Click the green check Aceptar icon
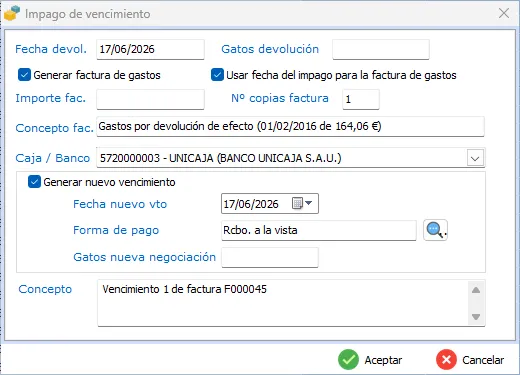This screenshot has height=375, width=520. tap(348, 360)
